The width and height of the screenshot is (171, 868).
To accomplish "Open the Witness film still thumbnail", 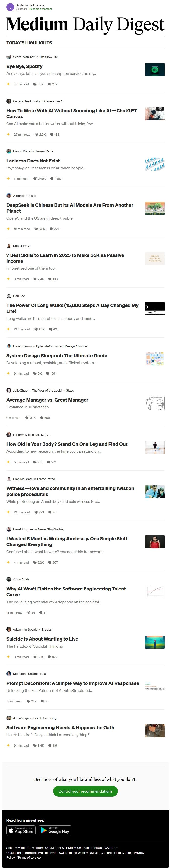I will (x=154, y=492).
